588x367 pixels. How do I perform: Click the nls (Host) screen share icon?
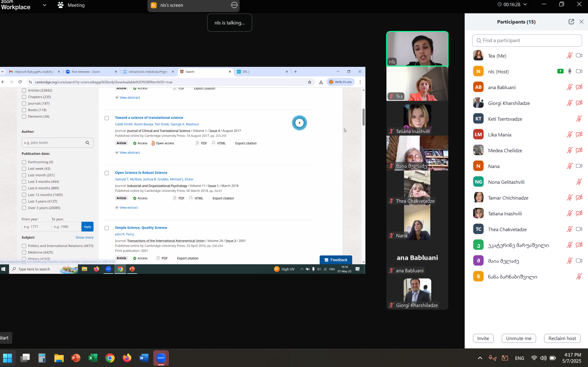pyautogui.click(x=560, y=71)
